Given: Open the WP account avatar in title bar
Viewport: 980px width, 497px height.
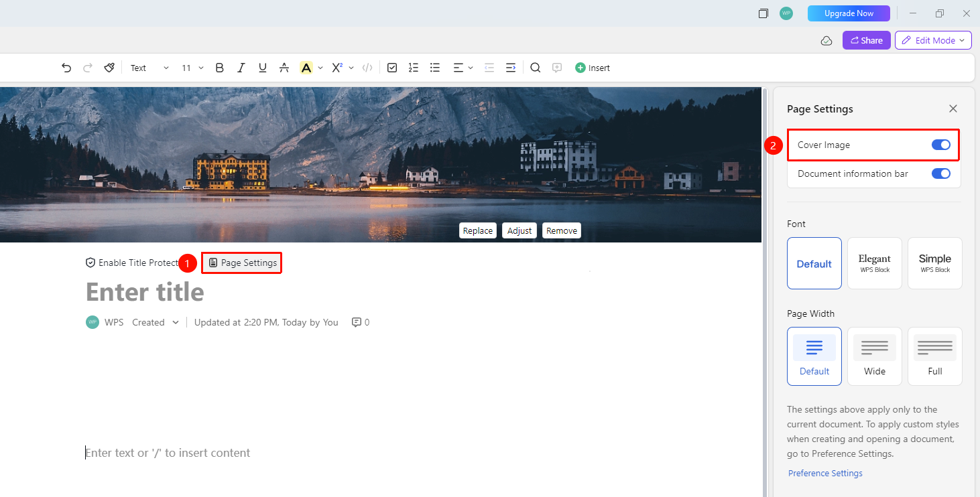Looking at the screenshot, I should click(x=786, y=13).
